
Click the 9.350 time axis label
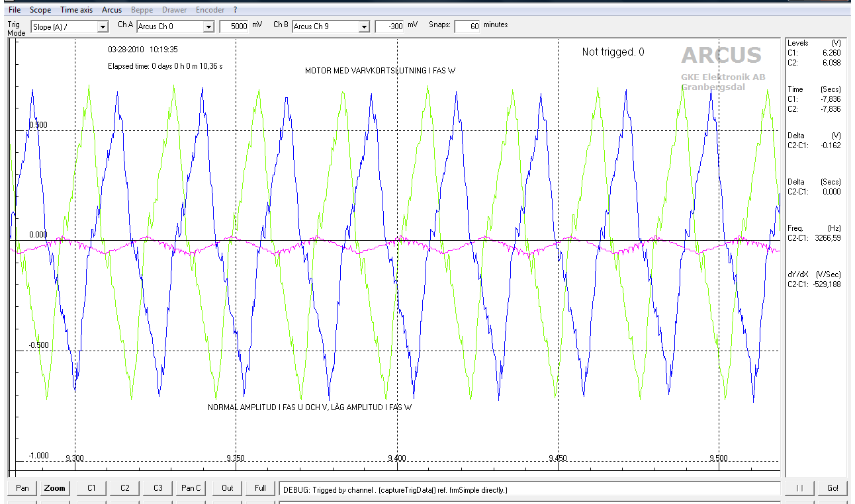[x=236, y=458]
